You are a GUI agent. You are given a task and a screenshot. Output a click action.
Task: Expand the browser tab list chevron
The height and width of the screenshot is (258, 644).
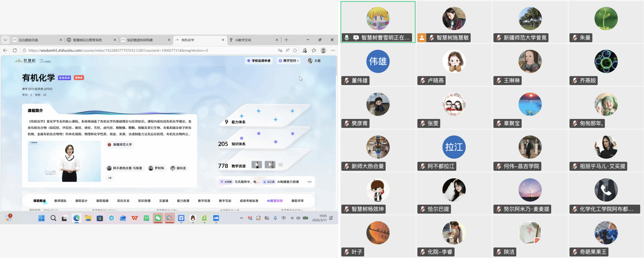tap(5, 40)
